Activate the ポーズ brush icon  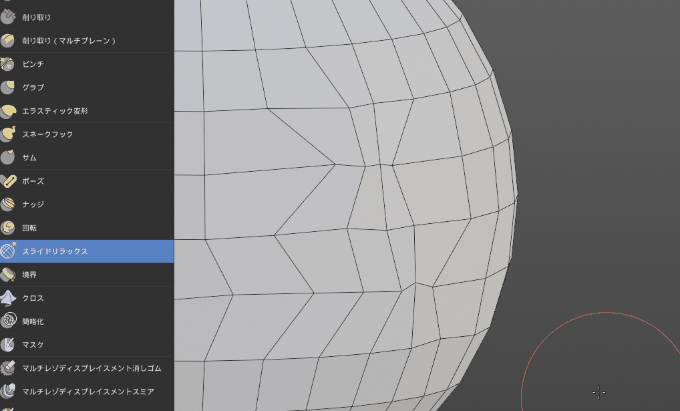[x=8, y=181]
